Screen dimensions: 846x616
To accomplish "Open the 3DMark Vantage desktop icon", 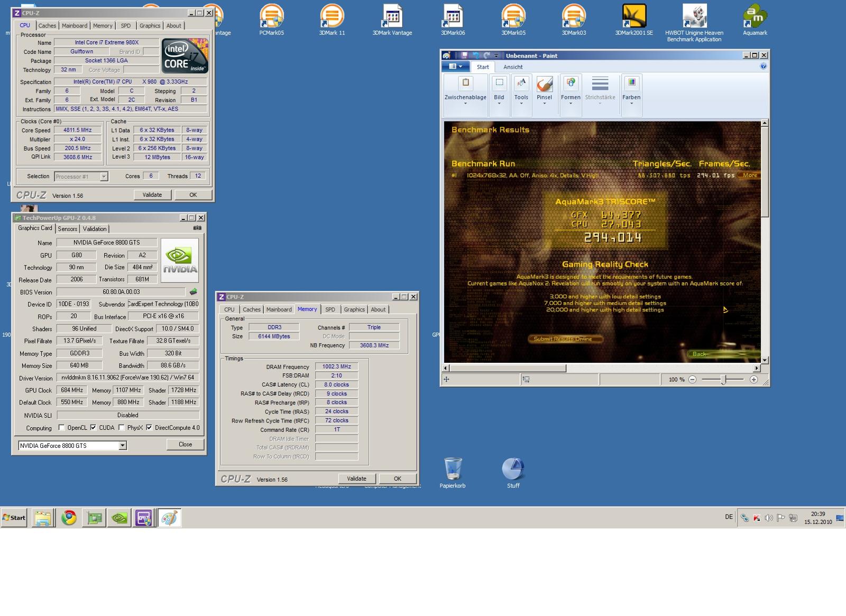I will coord(392,19).
